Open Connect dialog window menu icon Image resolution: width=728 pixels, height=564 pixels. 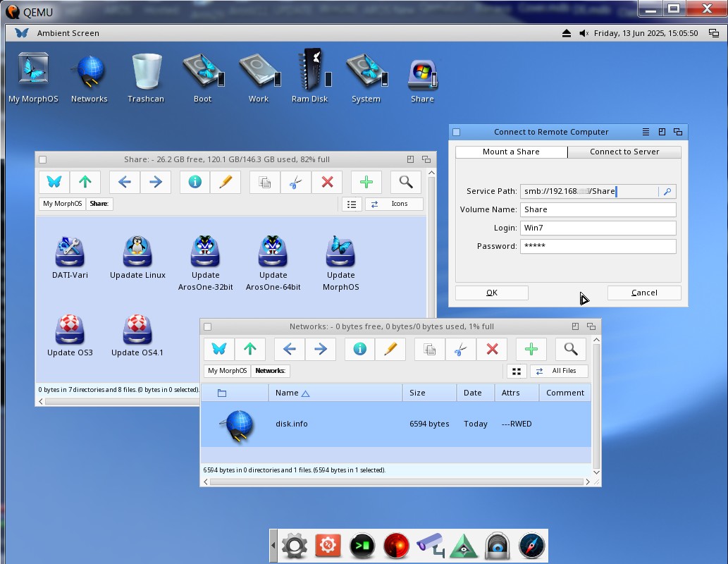(646, 132)
